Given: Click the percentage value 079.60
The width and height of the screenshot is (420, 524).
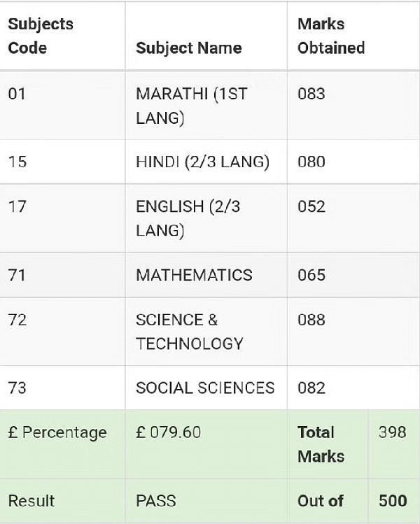Looking at the screenshot, I should 169,432.
